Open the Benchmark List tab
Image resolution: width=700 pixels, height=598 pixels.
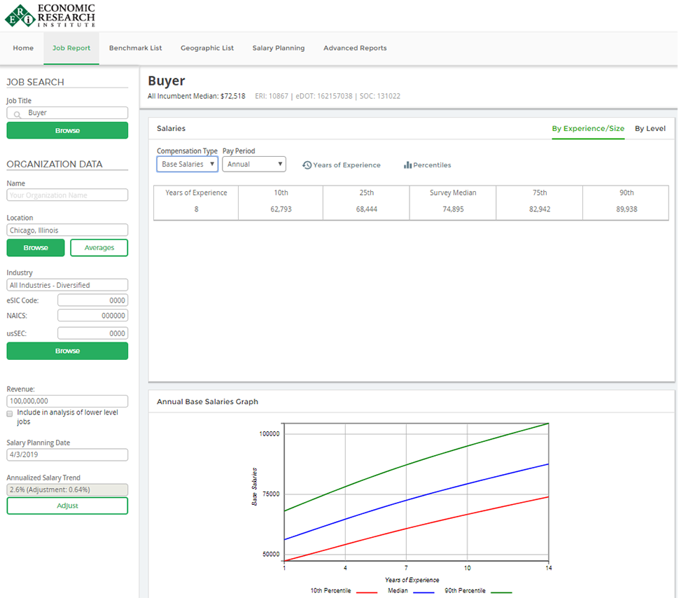pyautogui.click(x=135, y=48)
